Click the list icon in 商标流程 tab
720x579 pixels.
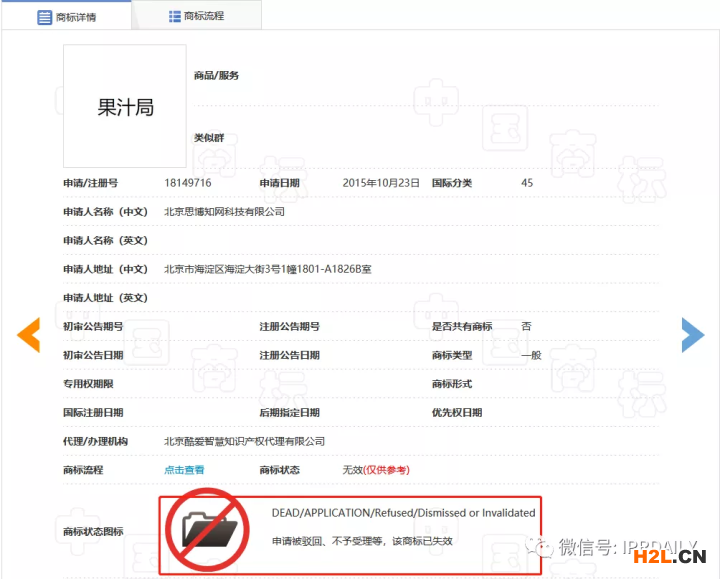[175, 16]
